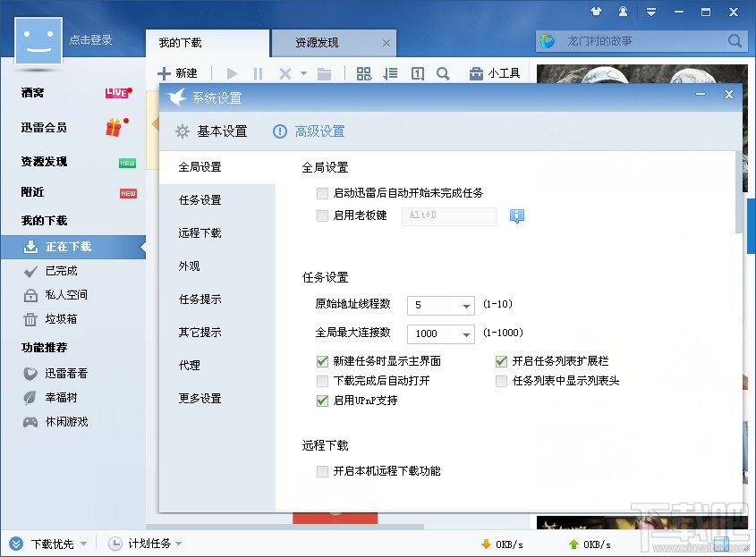Enable 启动迅雷后自动开始未完成任务

click(x=322, y=193)
